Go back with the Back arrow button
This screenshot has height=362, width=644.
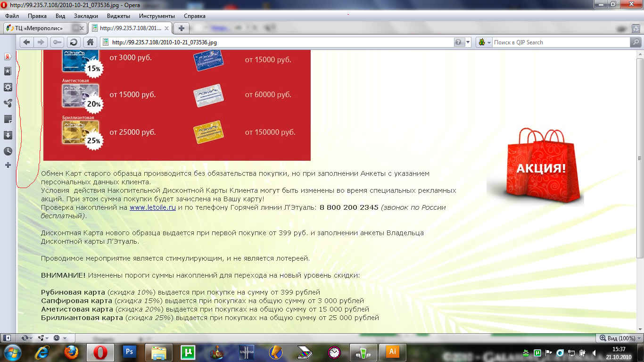point(26,42)
